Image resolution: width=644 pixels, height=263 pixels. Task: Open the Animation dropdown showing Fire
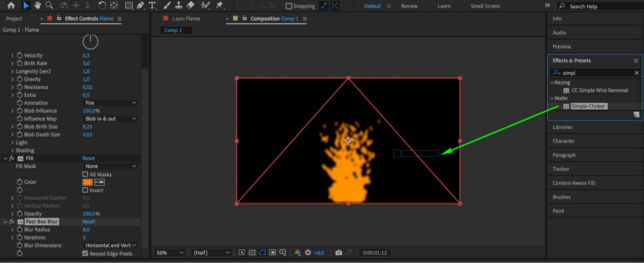(x=111, y=103)
